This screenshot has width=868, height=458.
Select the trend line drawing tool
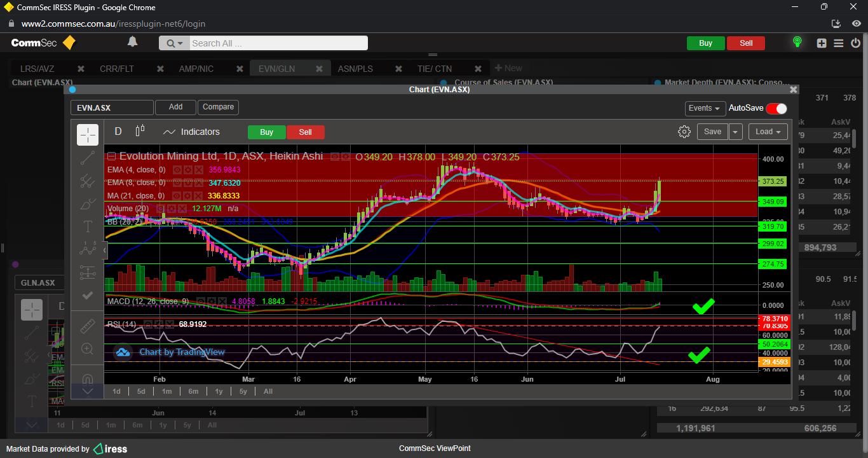click(x=88, y=158)
